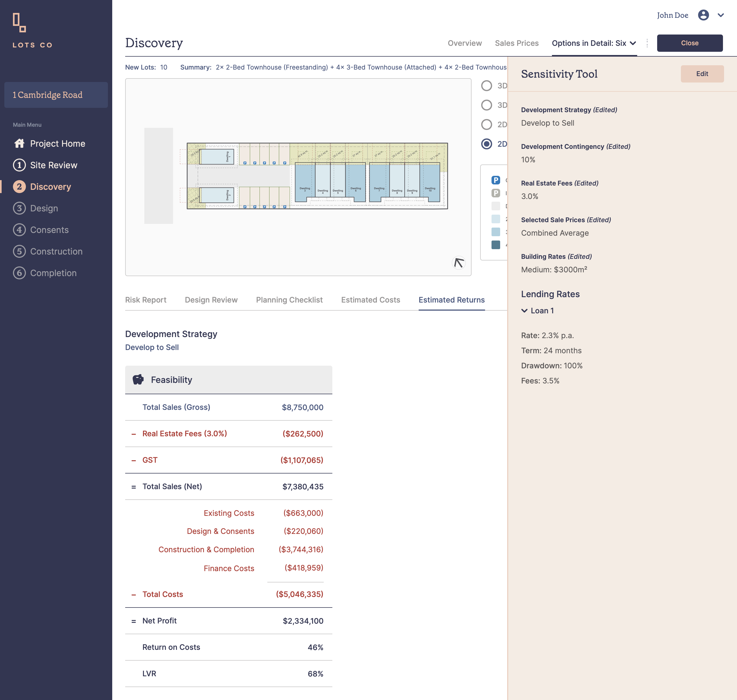Open Site Review step one icon
Screen dimensions: 737x700
[x=19, y=165]
